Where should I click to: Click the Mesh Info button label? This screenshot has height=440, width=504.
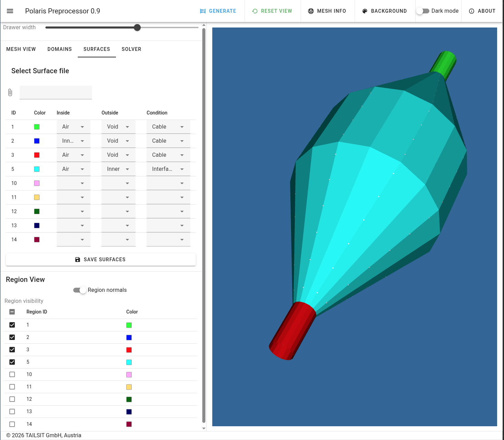(x=332, y=11)
